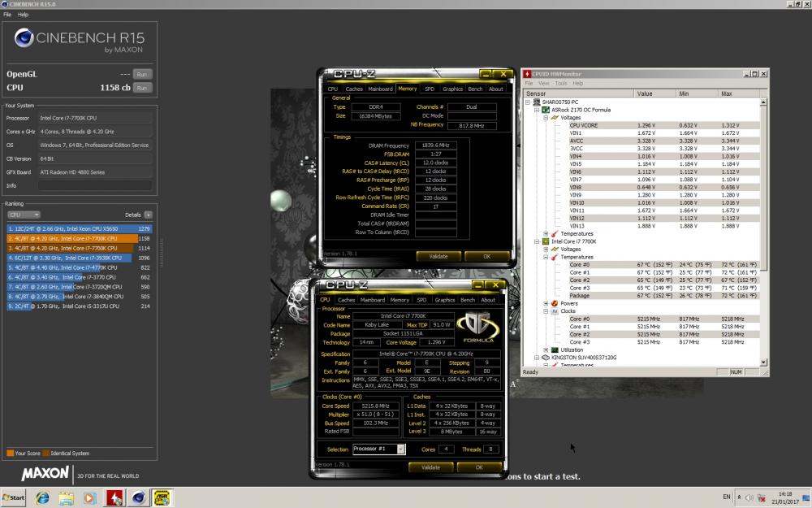
Task: Select the Xeon X5650 ranking entry
Action: coord(80,228)
